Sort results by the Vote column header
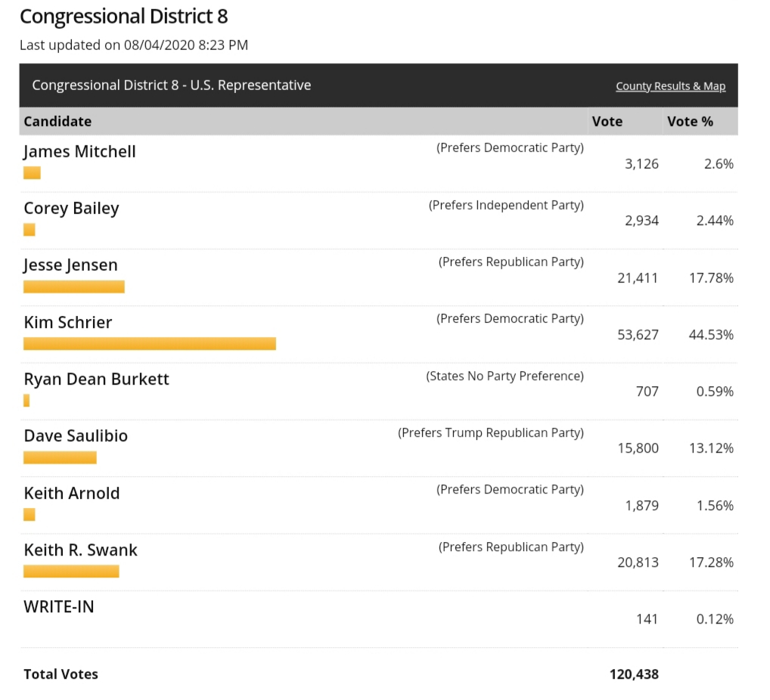Screen dimensions: 770x700 pos(607,121)
